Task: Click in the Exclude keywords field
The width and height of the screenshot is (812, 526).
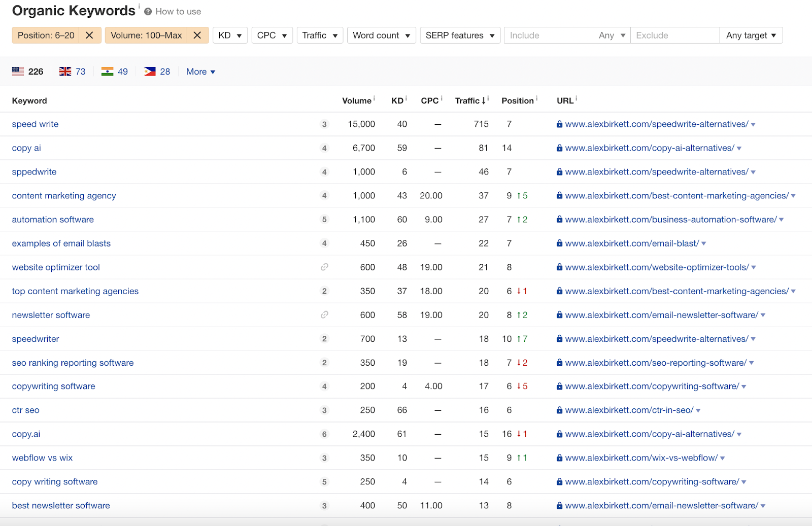Action: 675,36
